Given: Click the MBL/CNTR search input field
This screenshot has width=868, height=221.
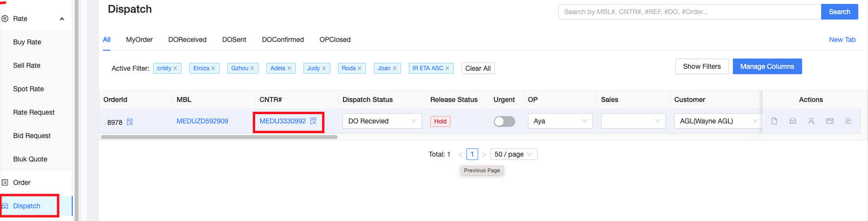Looking at the screenshot, I should (689, 12).
